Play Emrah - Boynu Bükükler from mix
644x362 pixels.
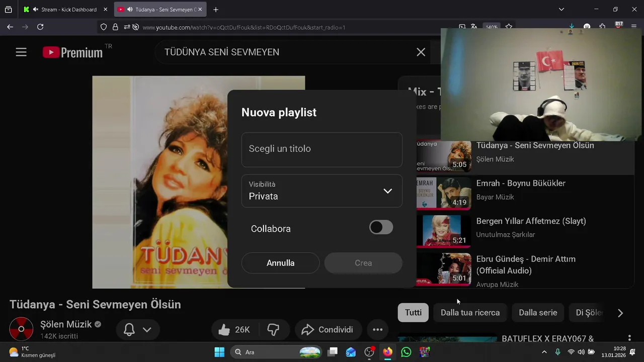click(x=521, y=183)
